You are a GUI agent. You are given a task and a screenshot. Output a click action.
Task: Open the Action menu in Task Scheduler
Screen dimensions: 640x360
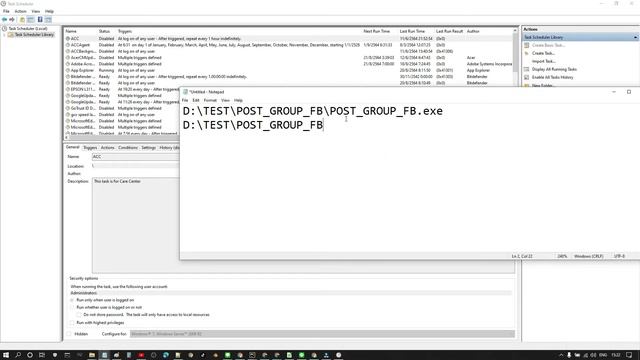pyautogui.click(x=20, y=11)
